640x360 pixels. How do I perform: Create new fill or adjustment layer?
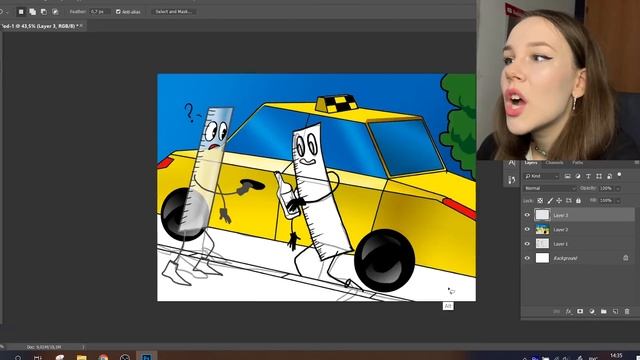coord(592,311)
